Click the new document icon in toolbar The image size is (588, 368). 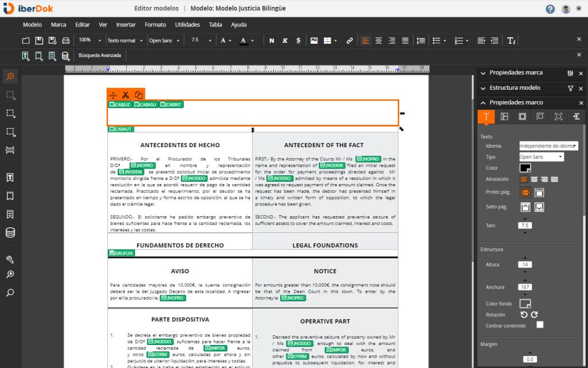(26, 41)
